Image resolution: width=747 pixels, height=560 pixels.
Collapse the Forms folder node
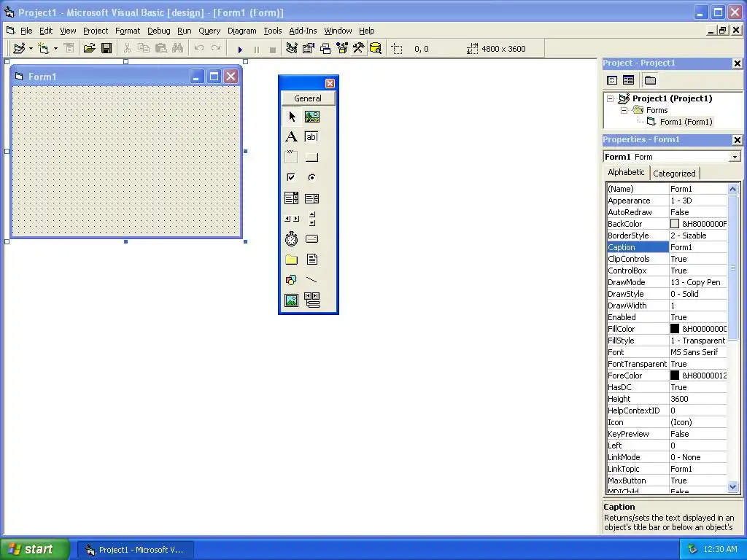[624, 110]
